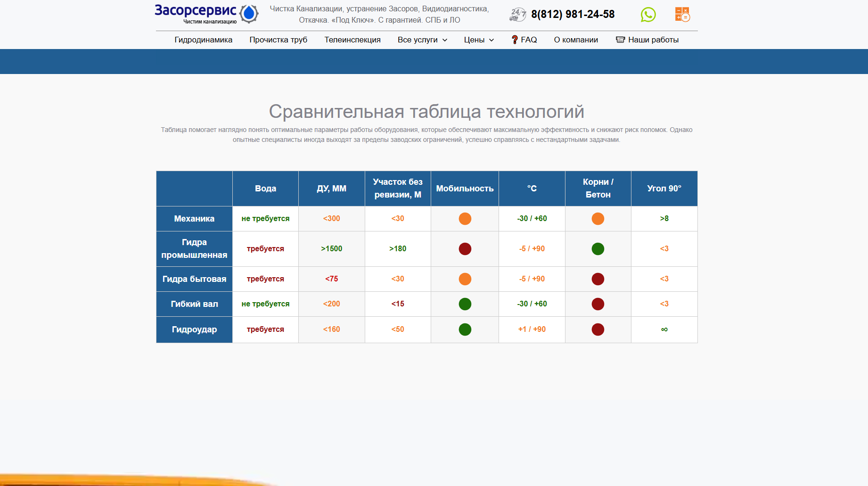Click the <50 section length value
This screenshot has height=486, width=868.
tap(398, 329)
